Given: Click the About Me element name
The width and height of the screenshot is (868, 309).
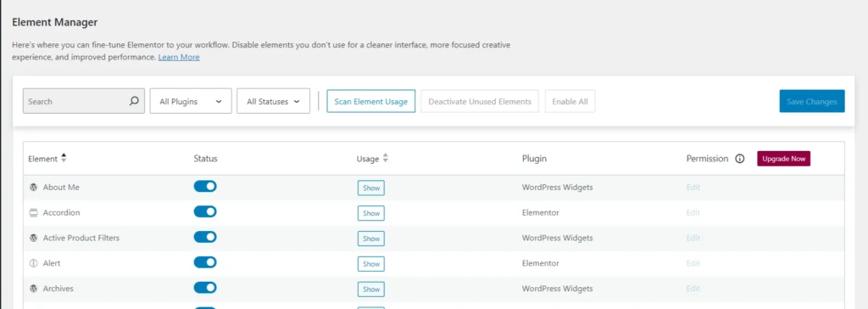Looking at the screenshot, I should [x=61, y=188].
